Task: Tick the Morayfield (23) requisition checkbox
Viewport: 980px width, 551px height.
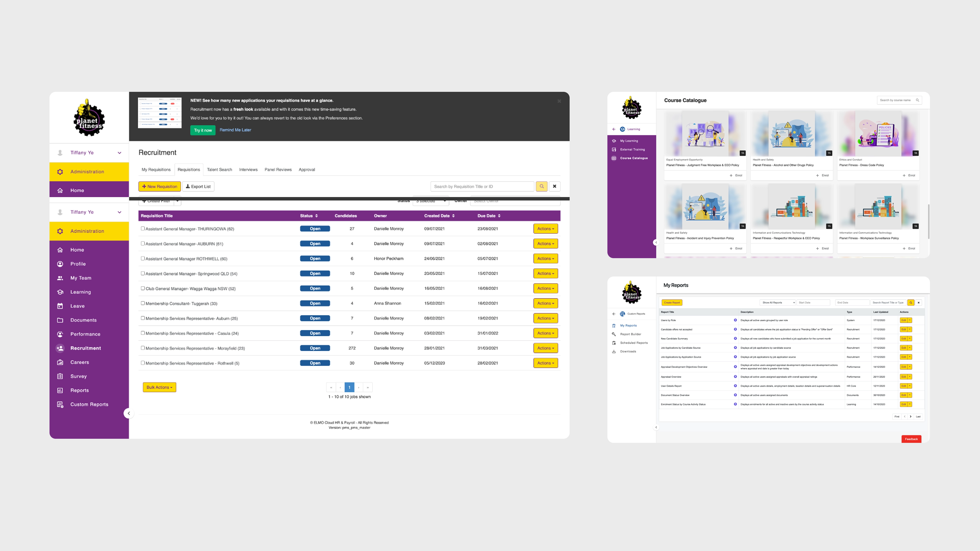Action: pos(143,347)
